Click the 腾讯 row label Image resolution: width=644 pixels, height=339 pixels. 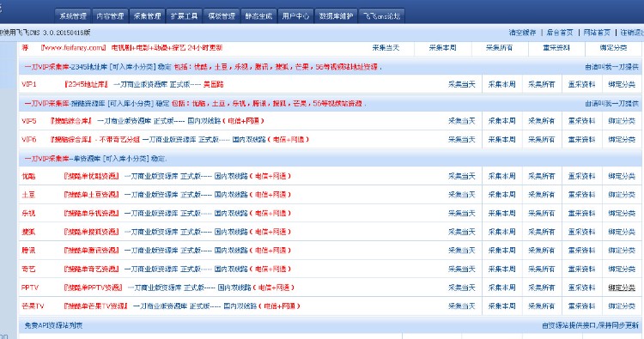click(28, 251)
